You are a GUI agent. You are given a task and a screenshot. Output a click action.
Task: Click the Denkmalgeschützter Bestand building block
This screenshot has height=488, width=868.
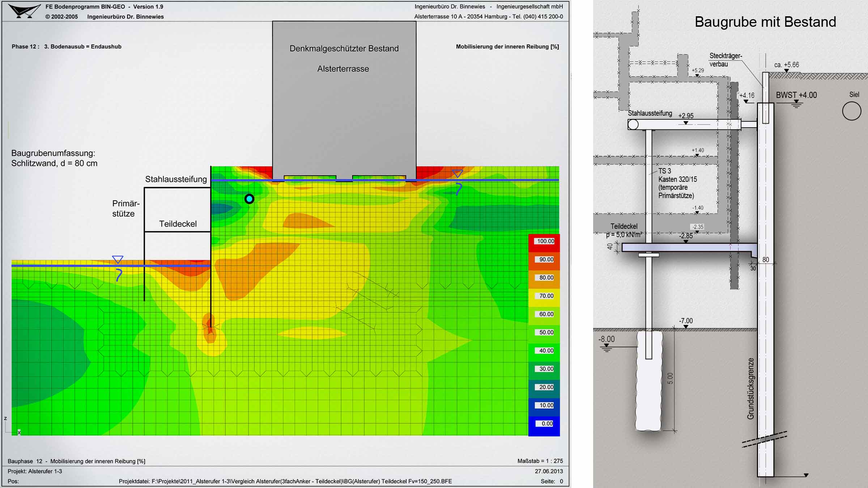(x=344, y=99)
